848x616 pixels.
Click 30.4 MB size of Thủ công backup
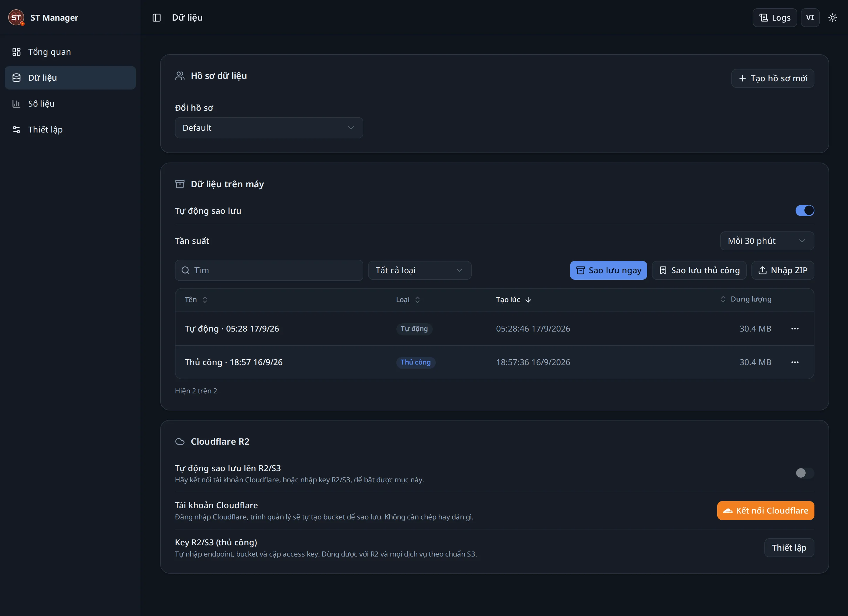[755, 362]
